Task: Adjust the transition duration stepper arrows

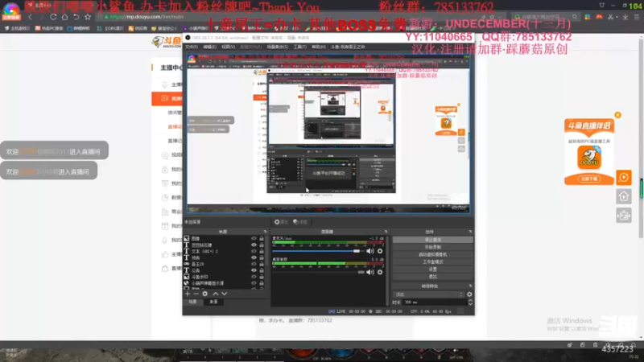Action: [470, 302]
